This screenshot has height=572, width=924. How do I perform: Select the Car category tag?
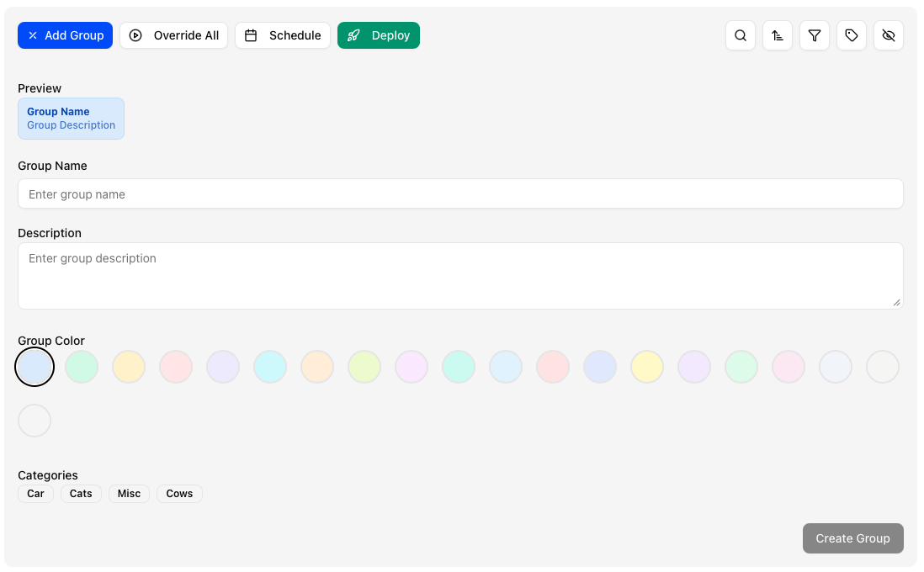pyautogui.click(x=35, y=494)
